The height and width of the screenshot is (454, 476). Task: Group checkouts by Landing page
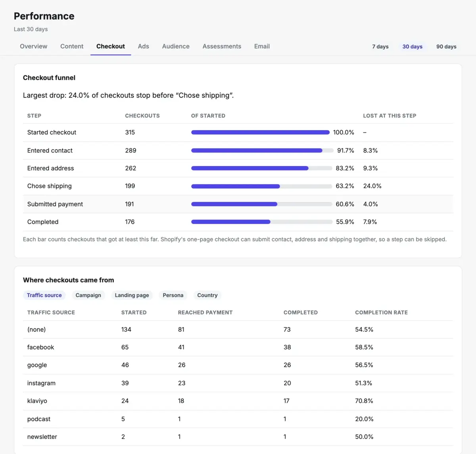tap(132, 295)
